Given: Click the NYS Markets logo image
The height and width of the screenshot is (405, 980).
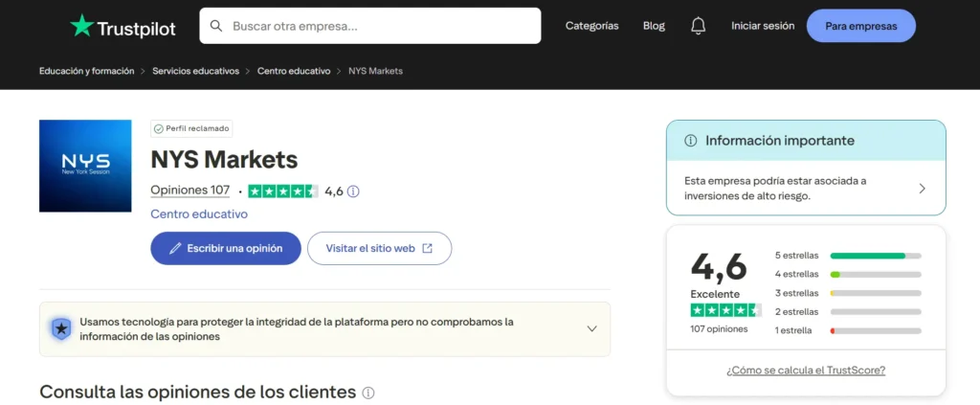Looking at the screenshot, I should pyautogui.click(x=85, y=166).
